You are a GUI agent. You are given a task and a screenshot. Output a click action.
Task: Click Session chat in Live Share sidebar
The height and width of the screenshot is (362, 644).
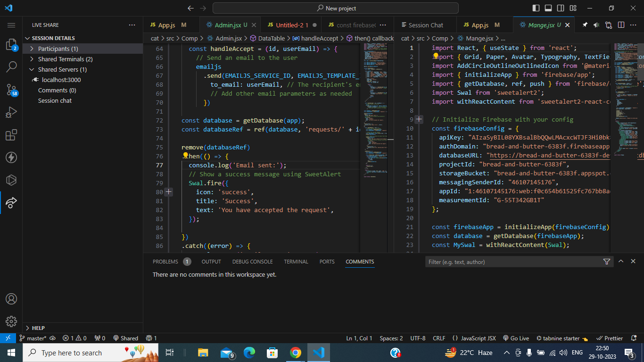tap(55, 100)
